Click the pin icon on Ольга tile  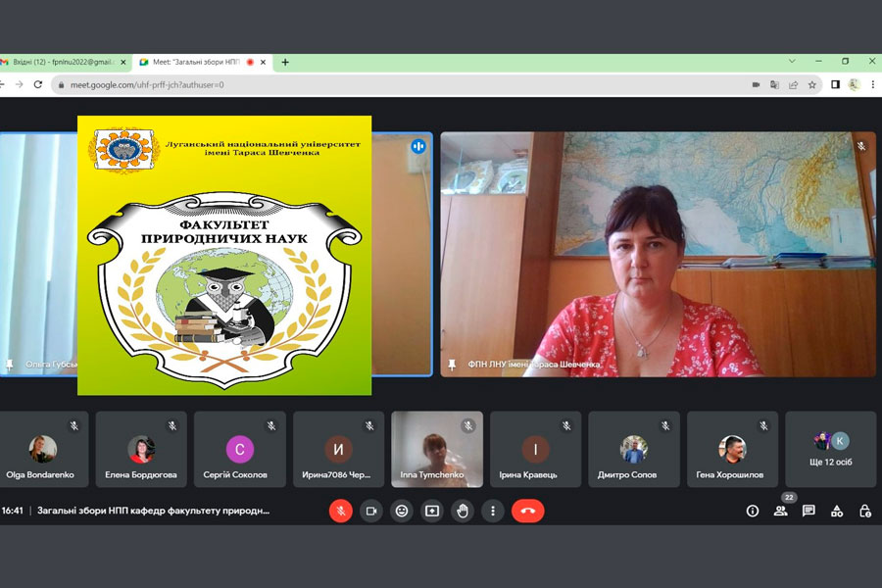pos(9,365)
